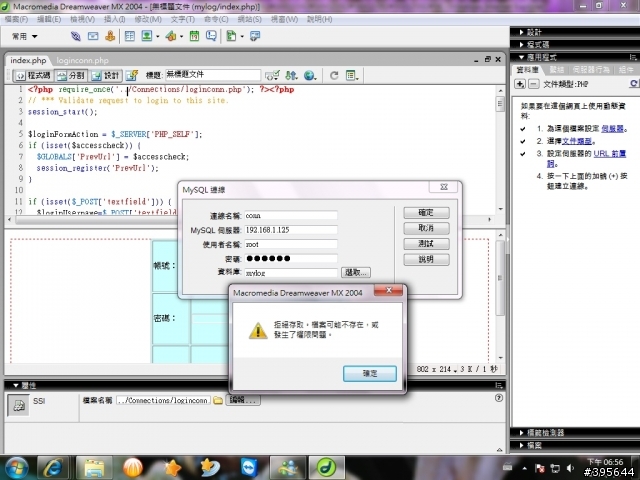
Task: Click the refresh icon in the Databases panel
Action: [634, 84]
